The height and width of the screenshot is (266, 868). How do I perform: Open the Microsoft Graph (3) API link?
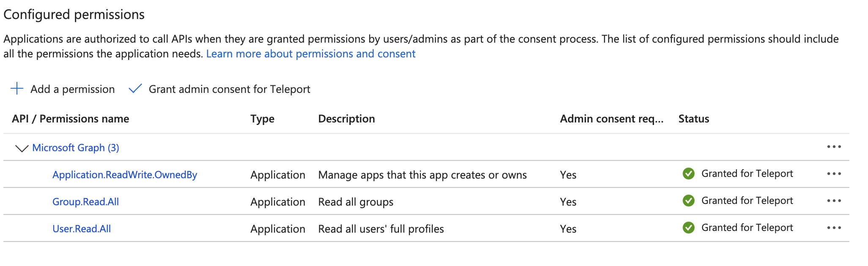[76, 148]
